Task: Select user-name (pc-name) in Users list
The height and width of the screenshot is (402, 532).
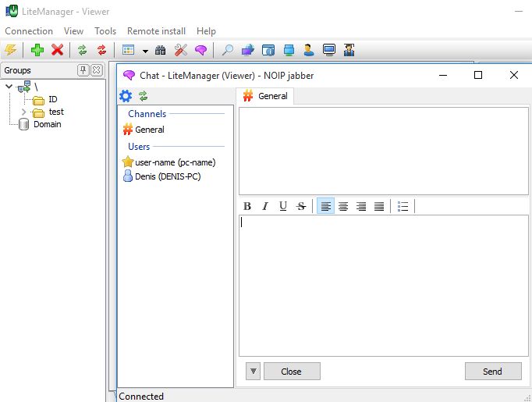Action: 168,162
